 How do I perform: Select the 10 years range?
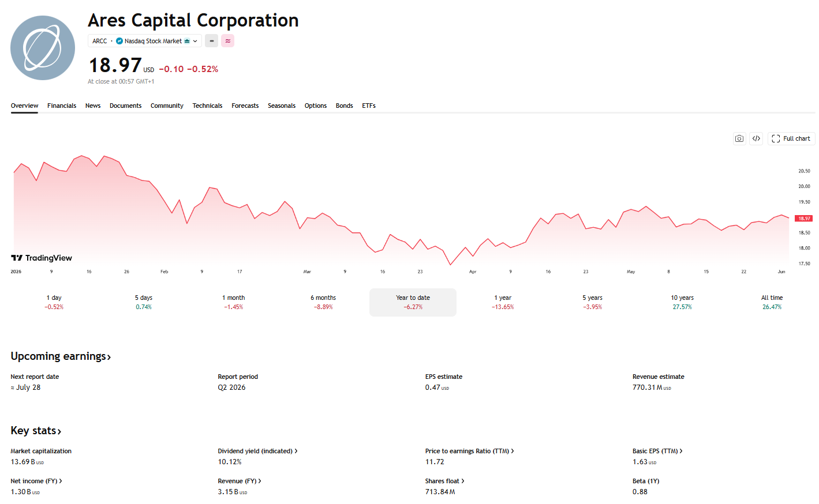tap(682, 302)
